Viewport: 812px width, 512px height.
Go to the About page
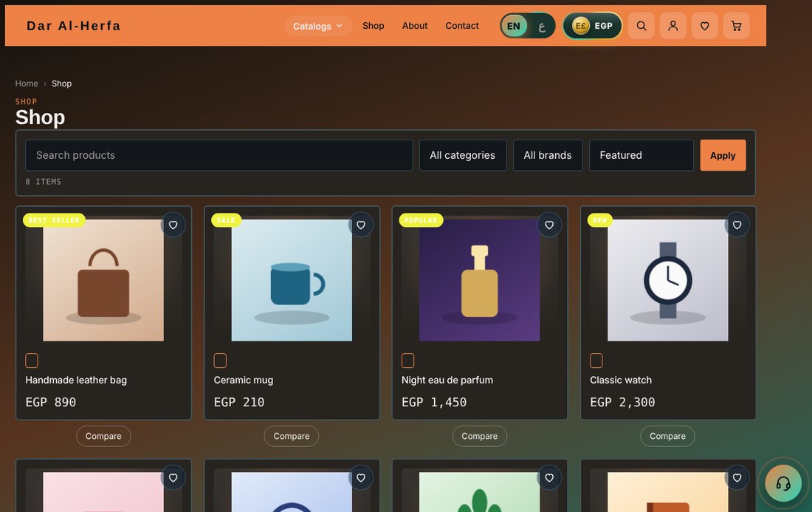pyautogui.click(x=415, y=25)
